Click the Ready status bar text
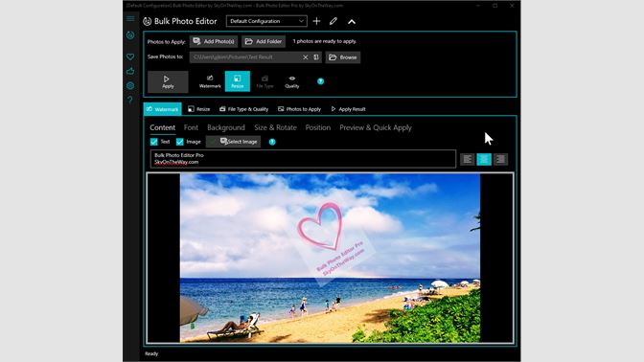Screen dimensions: 644x362 point(151,353)
